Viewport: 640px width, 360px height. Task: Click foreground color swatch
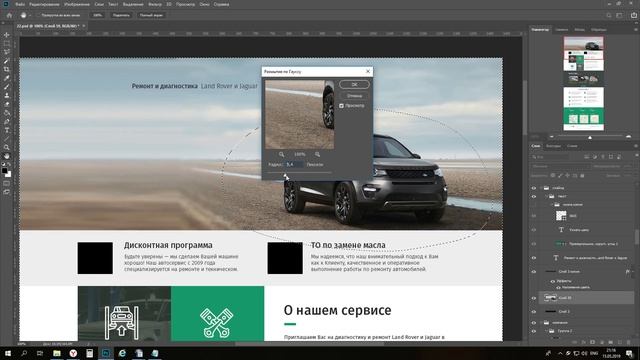pos(4,171)
